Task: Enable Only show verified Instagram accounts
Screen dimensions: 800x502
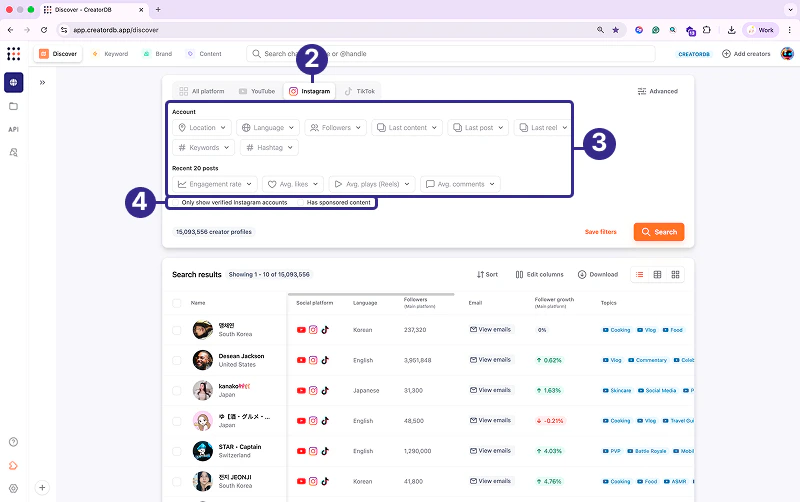Action: (176, 203)
